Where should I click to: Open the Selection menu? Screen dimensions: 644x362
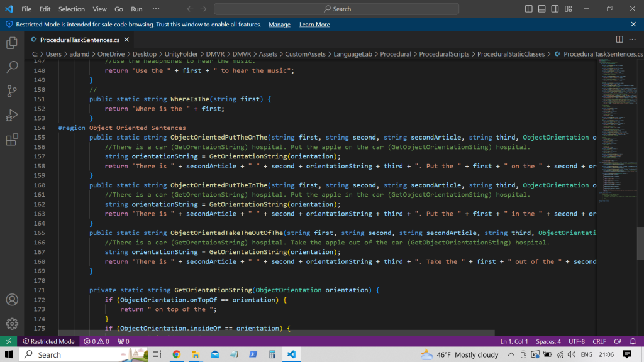[x=71, y=9]
